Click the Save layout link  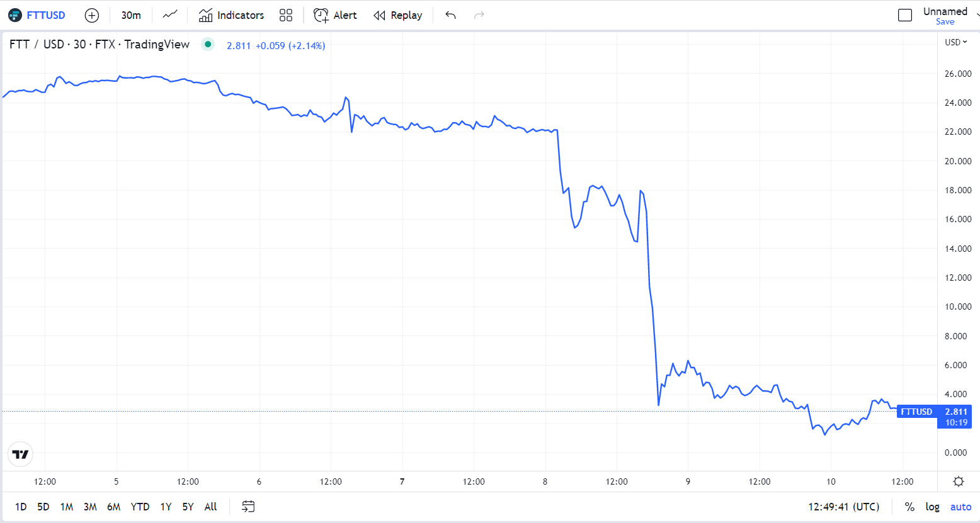(945, 22)
